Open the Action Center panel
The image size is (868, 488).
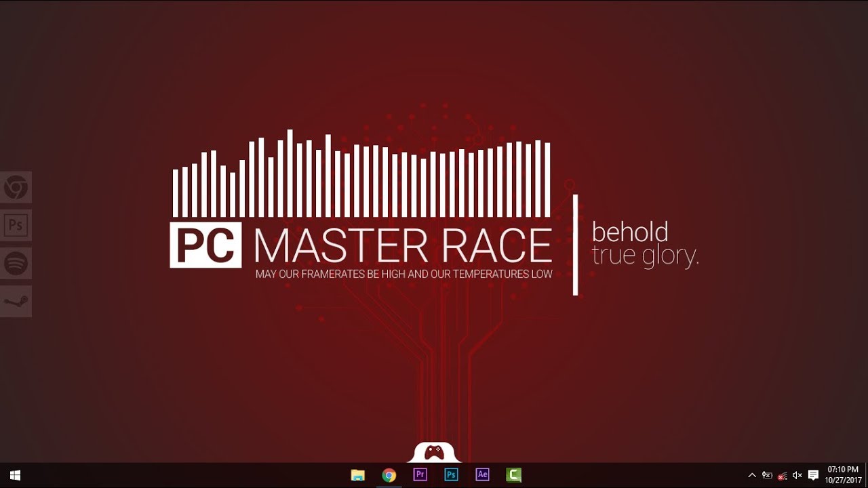pos(813,475)
